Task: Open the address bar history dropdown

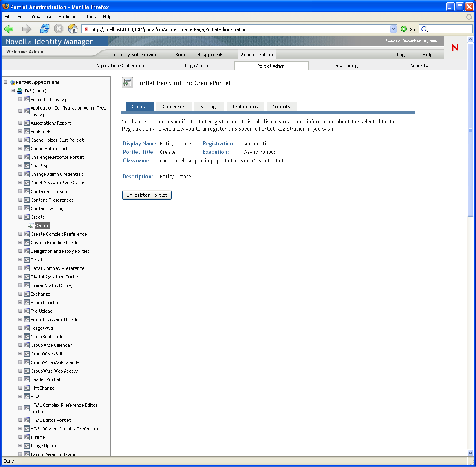Action: pyautogui.click(x=393, y=29)
